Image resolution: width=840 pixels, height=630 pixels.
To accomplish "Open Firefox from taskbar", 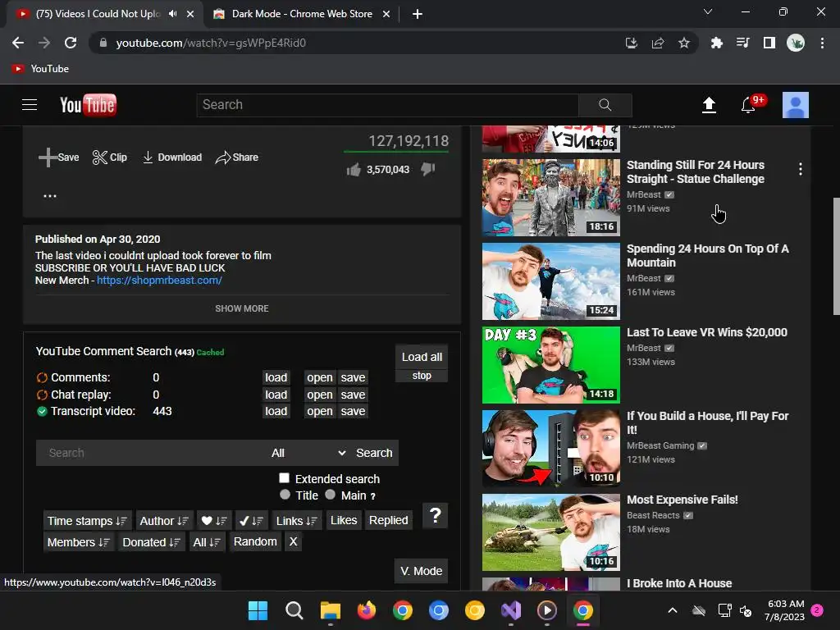I will point(367,610).
